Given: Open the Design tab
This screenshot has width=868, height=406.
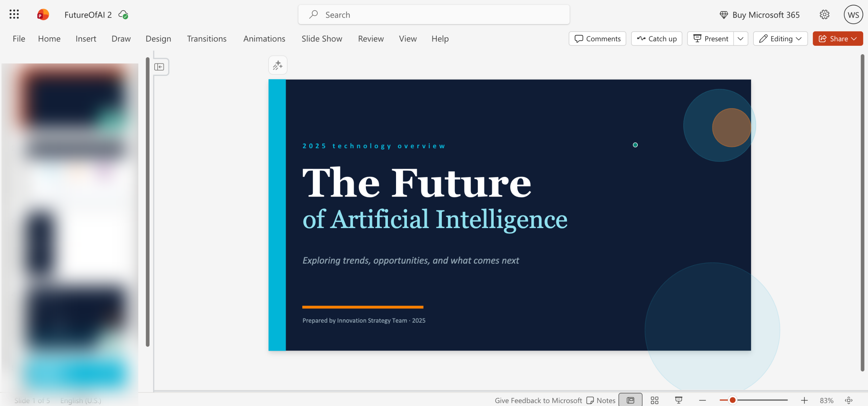Looking at the screenshot, I should [158, 39].
